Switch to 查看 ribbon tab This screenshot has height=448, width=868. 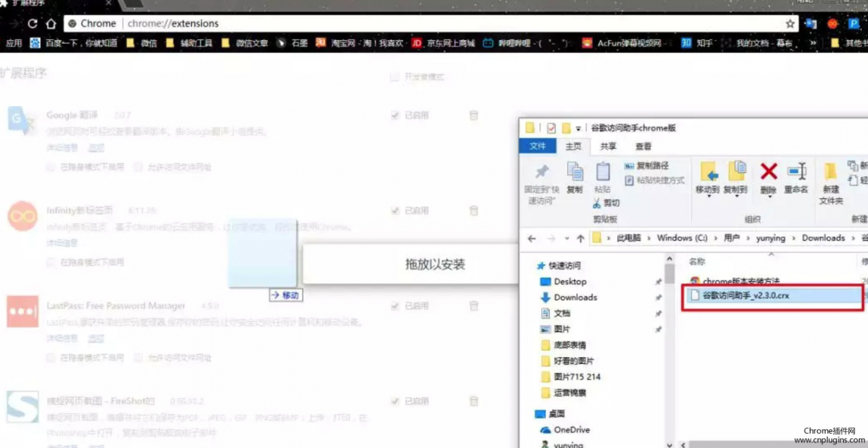(644, 146)
